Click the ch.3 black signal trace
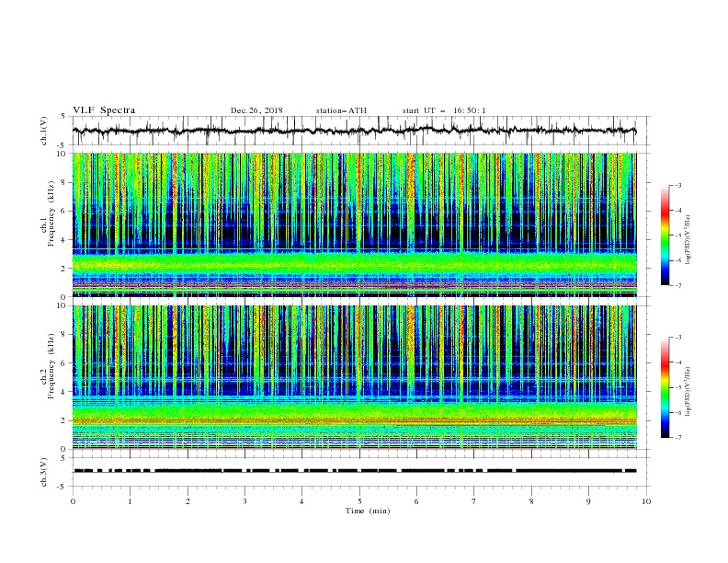The height and width of the screenshot is (563, 728). click(x=355, y=471)
